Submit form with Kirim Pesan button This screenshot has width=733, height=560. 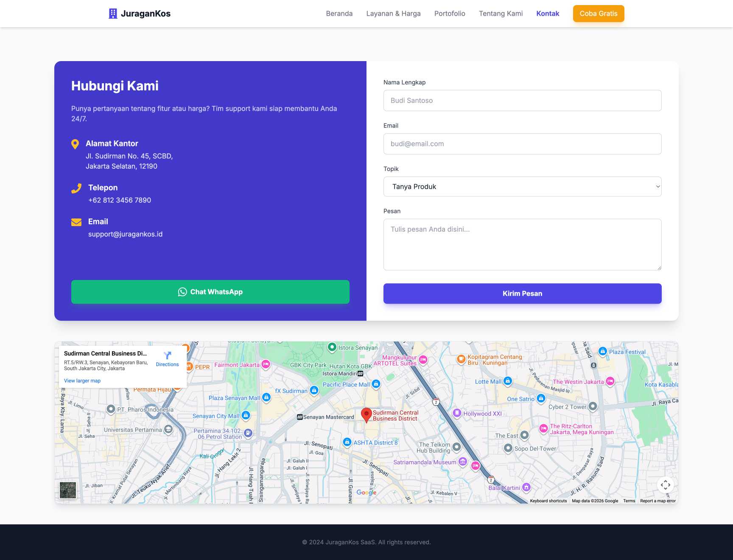point(522,294)
